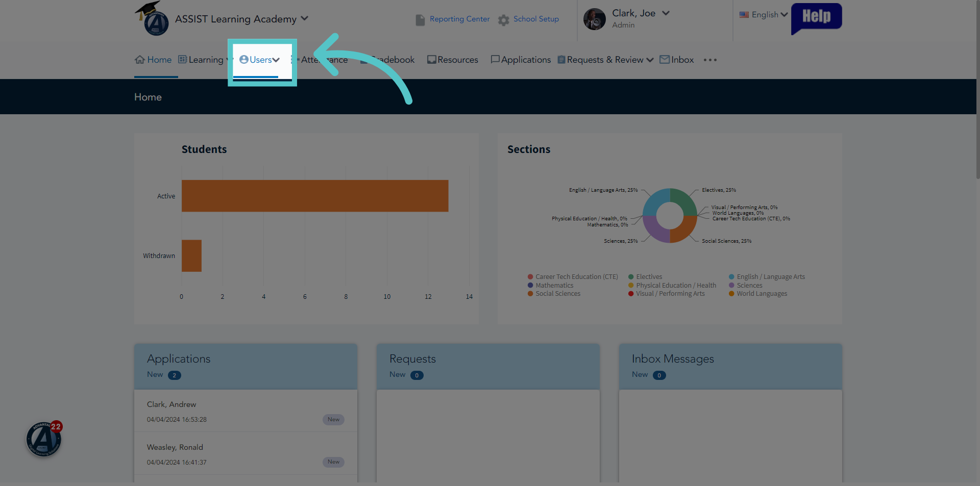Open the Reporting Center link

[x=459, y=19]
